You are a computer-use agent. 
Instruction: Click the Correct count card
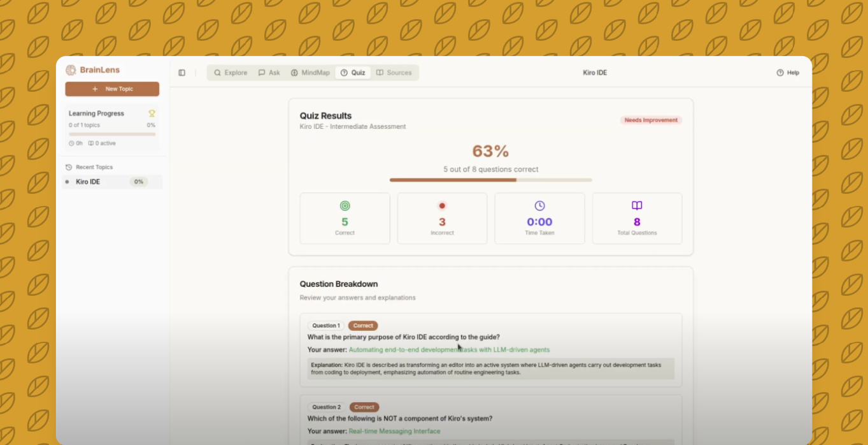[x=345, y=219]
